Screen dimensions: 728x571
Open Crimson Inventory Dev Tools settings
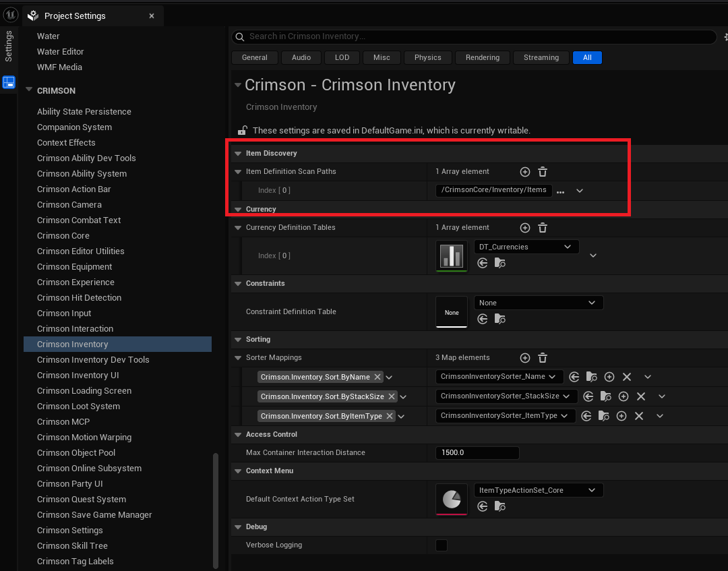coord(93,360)
